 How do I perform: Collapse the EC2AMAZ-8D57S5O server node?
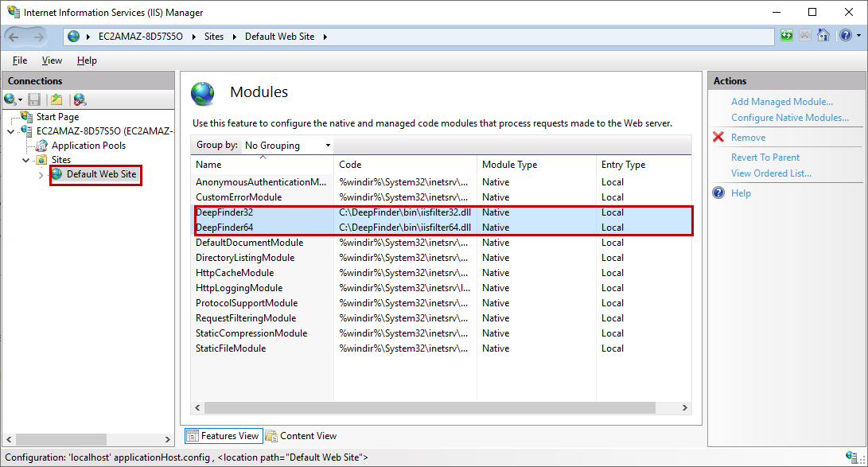point(10,132)
